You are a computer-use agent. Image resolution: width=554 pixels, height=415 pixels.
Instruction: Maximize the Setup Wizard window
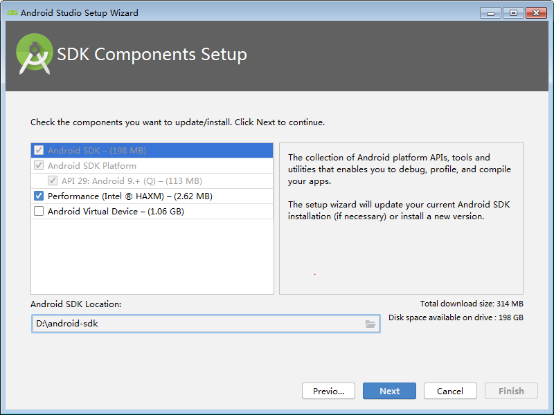513,13
